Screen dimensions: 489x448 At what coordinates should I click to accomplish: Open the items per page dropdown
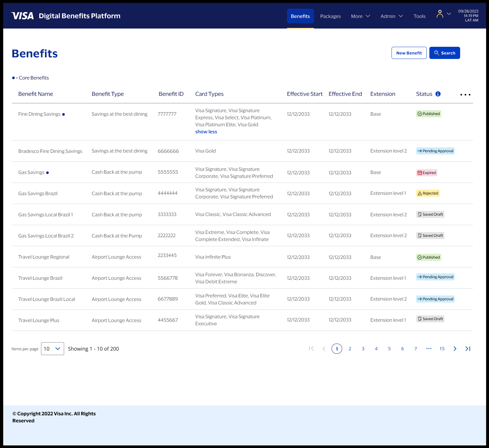pyautogui.click(x=53, y=349)
